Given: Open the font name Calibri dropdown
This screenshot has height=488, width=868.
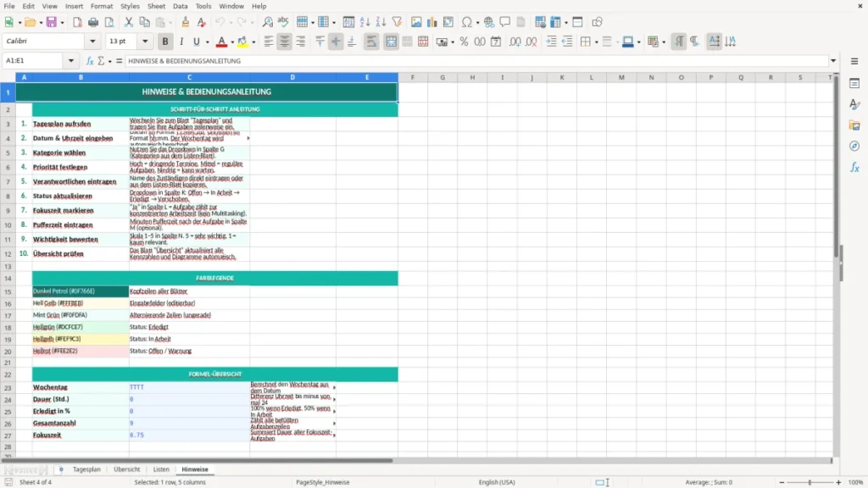Looking at the screenshot, I should click(x=92, y=42).
